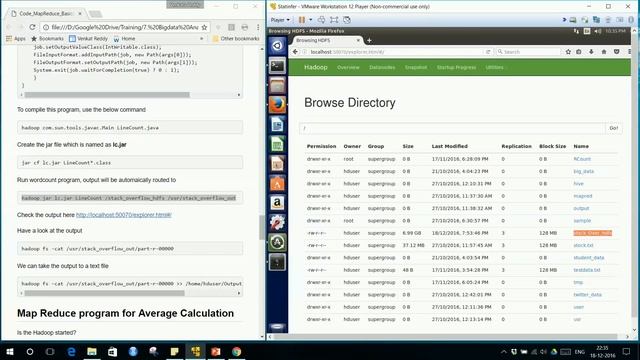
Task: Open LibreOffice Calc in launcher
Action: 277,144
